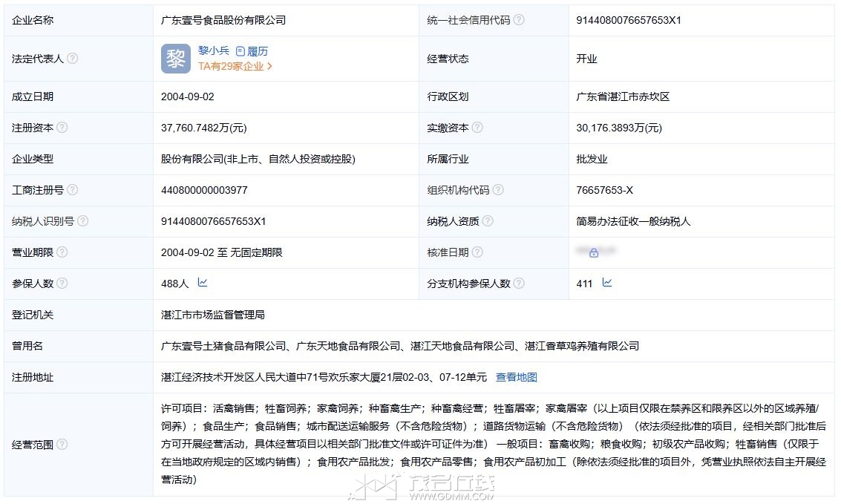Open the help icon beside 参保人数
This screenshot has height=504, width=841.
point(62,283)
